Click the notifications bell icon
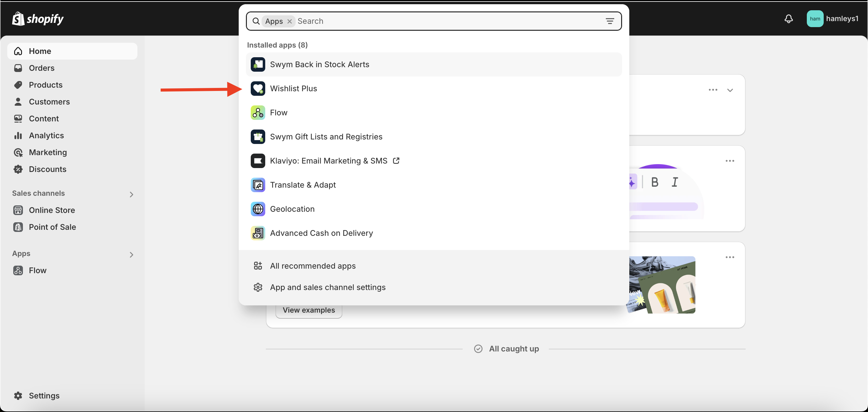Screen dimensions: 868x412 pos(788,19)
